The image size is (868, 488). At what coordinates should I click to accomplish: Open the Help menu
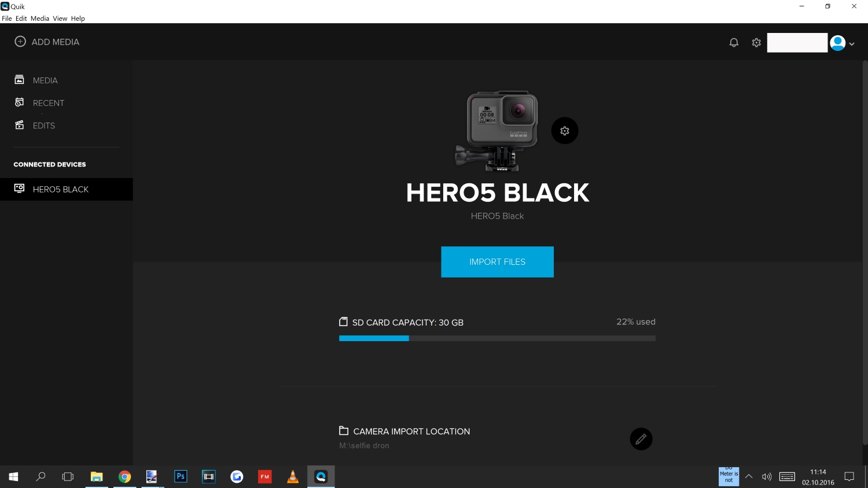tap(78, 19)
